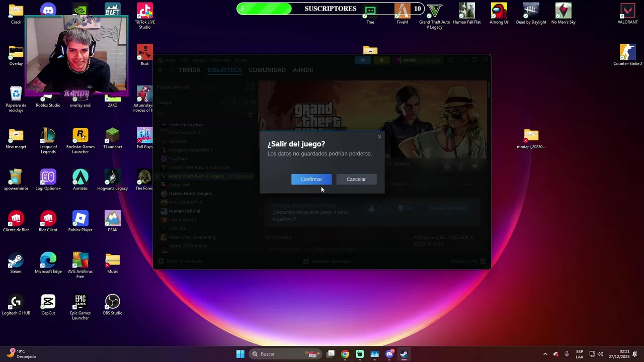Open apowermirror desktop icon
Viewport: 644px width, 362px height.
(16, 180)
